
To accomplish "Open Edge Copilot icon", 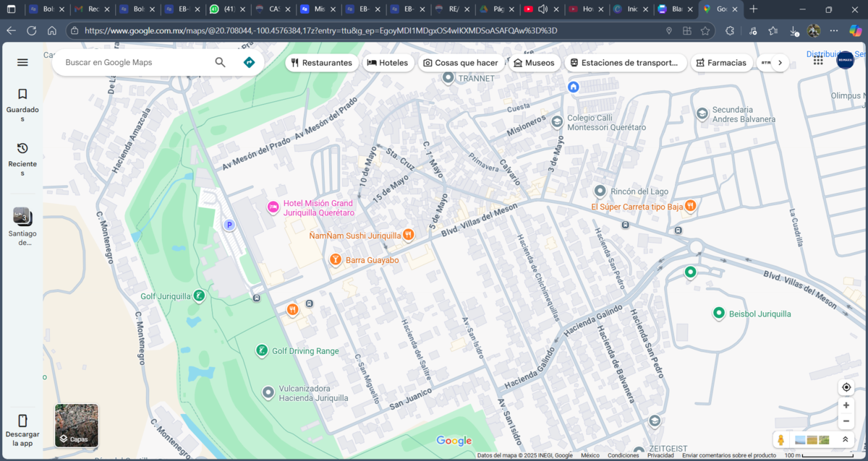I will [856, 31].
